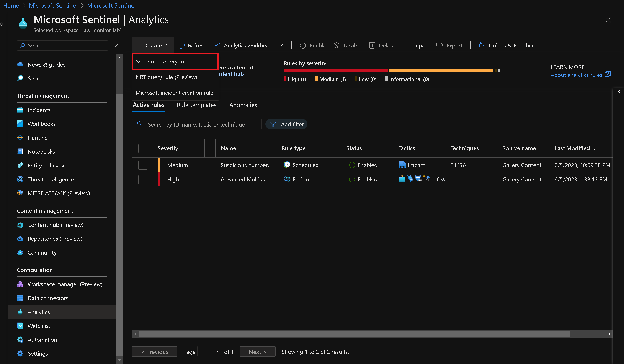Open MITRE ATT&CK (Preview)
The height and width of the screenshot is (364, 624).
[x=59, y=193]
